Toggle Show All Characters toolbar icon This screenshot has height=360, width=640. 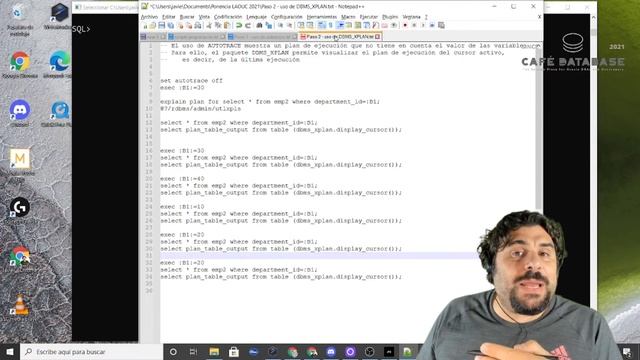[x=330, y=25]
